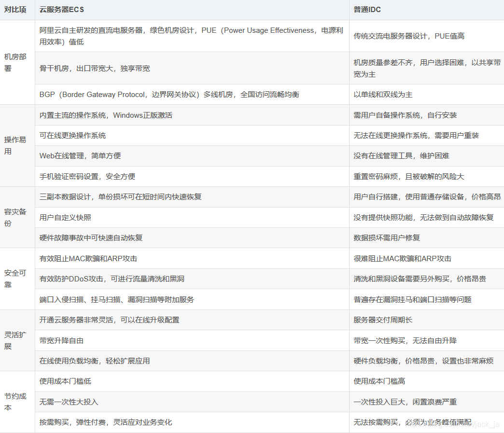
Task: Click the cell 带宽升降自由
Action: tap(192, 341)
